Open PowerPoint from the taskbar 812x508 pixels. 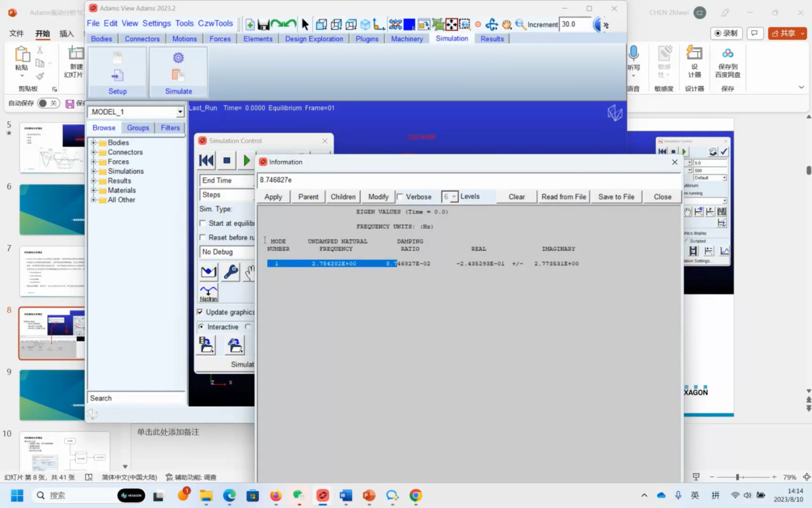369,496
